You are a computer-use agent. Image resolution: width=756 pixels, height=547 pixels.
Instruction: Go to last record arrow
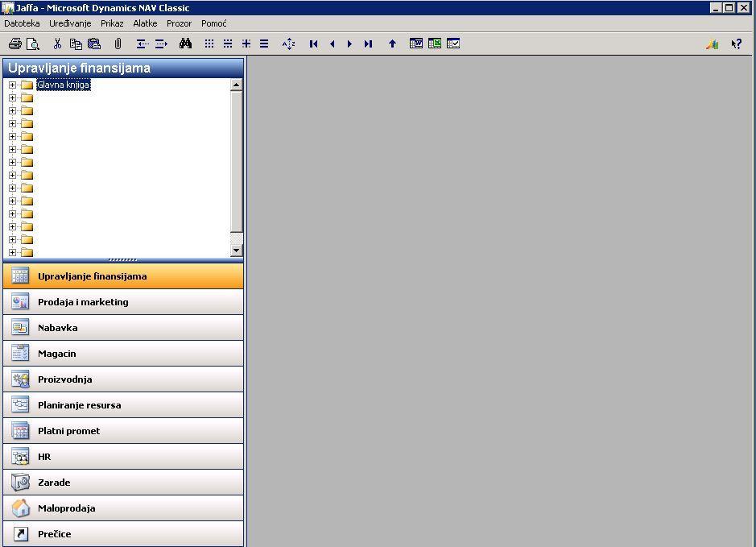pos(369,44)
